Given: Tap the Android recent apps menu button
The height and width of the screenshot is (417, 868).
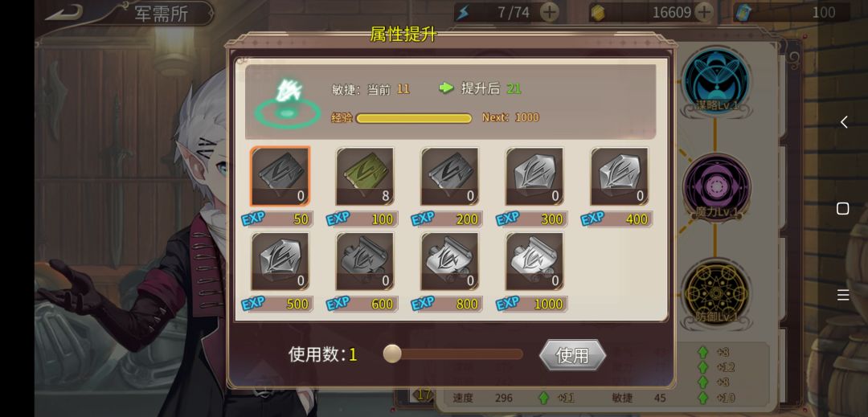Looking at the screenshot, I should (842, 296).
